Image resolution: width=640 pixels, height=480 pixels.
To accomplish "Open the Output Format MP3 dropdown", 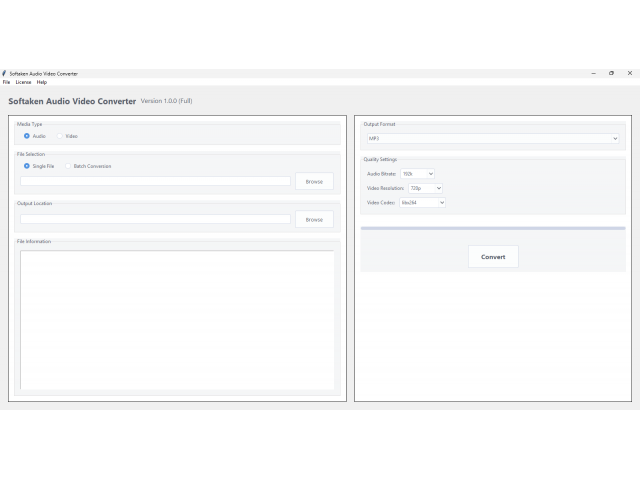I will [x=493, y=139].
